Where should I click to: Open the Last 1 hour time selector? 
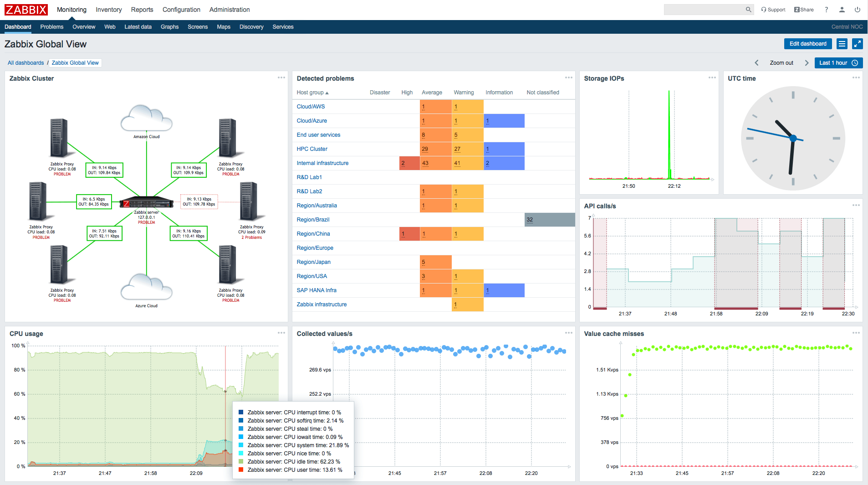pos(838,63)
